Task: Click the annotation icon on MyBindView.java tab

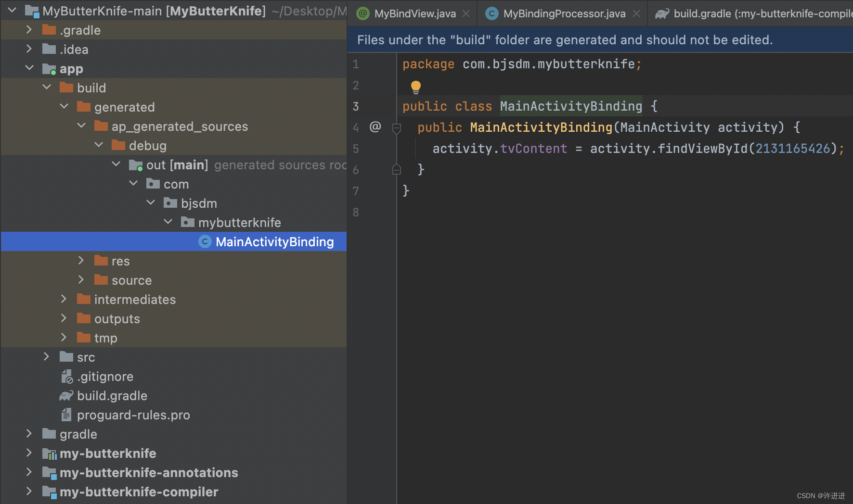Action: 363,13
